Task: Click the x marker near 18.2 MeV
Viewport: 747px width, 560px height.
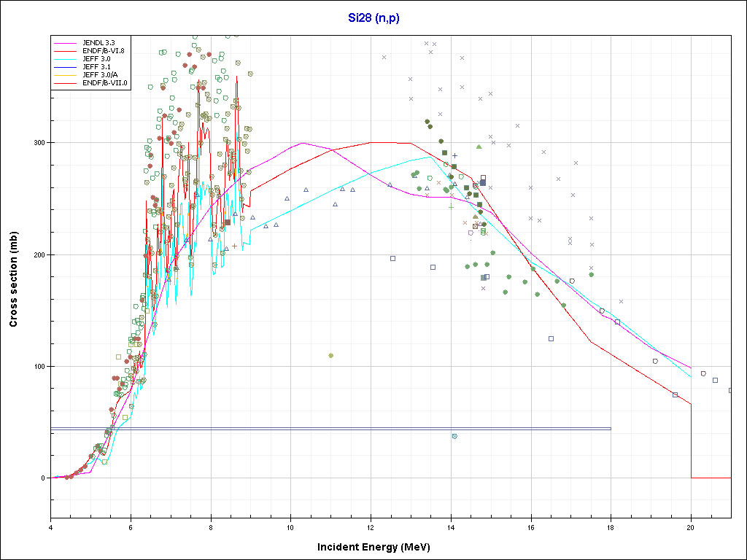Action: coord(622,301)
